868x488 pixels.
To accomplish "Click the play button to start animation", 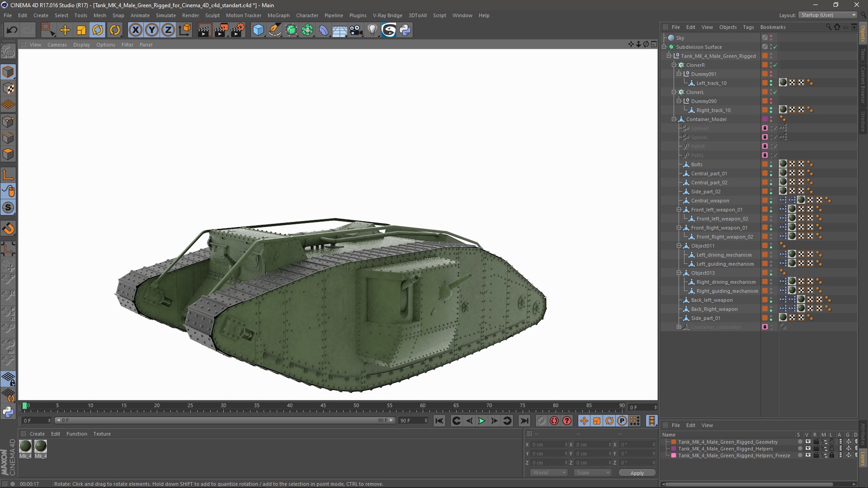I will 481,421.
